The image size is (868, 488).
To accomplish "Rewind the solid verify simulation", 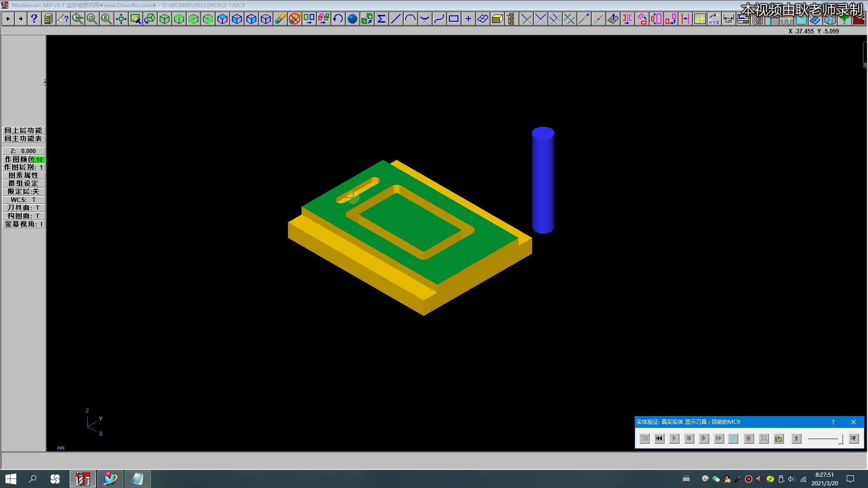I will coord(659,438).
